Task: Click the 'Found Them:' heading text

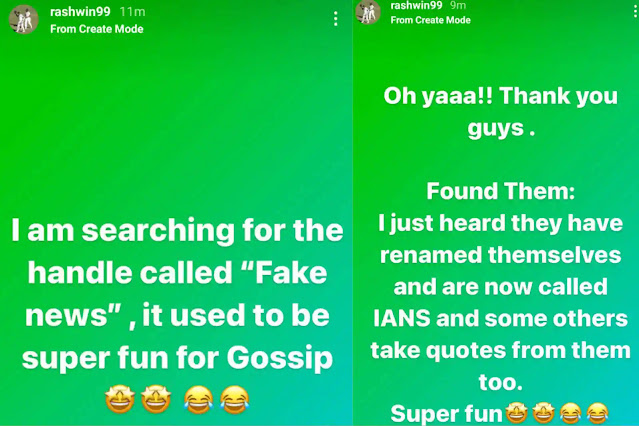Action: [500, 191]
